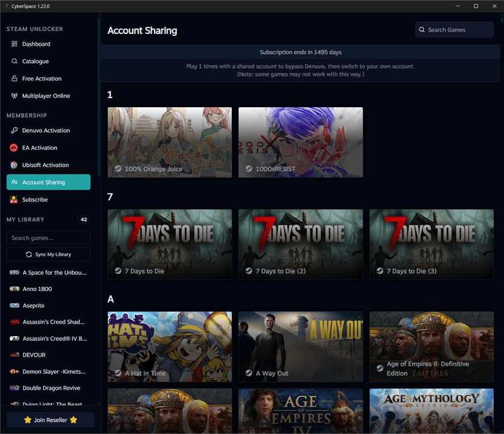This screenshot has width=504, height=434.
Task: Click the Denuvo Activation key icon
Action: [x=15, y=131]
